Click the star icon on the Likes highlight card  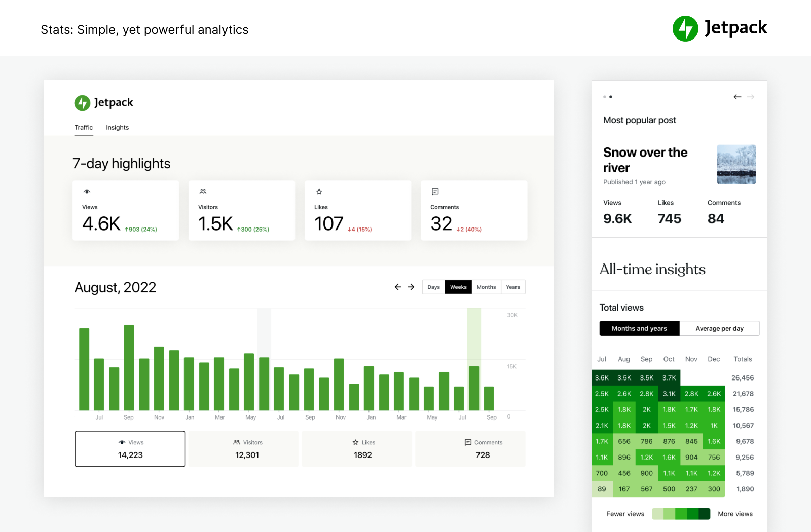[x=319, y=192]
